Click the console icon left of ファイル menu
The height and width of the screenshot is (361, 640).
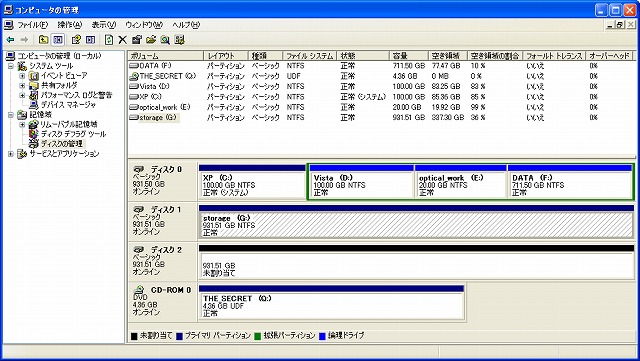(9, 25)
